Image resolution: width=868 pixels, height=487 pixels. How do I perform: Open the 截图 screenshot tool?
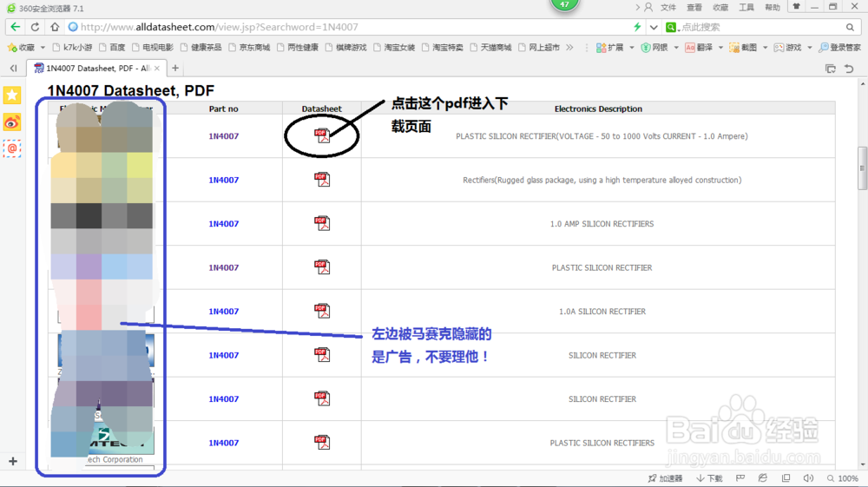click(743, 48)
